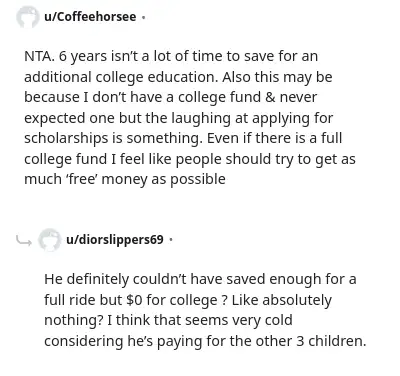The width and height of the screenshot is (400, 376).
Task: Click '3 children' at the reply end
Action: [x=331, y=341]
